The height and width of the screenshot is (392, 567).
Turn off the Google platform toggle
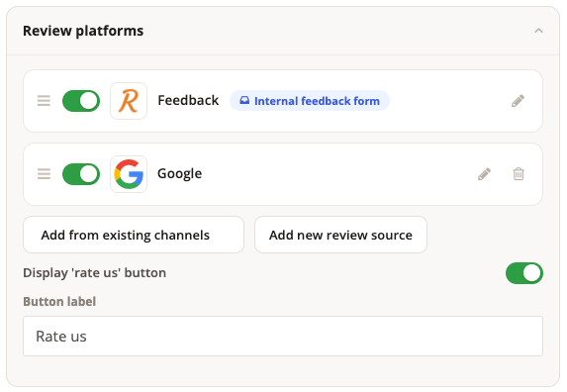click(81, 174)
